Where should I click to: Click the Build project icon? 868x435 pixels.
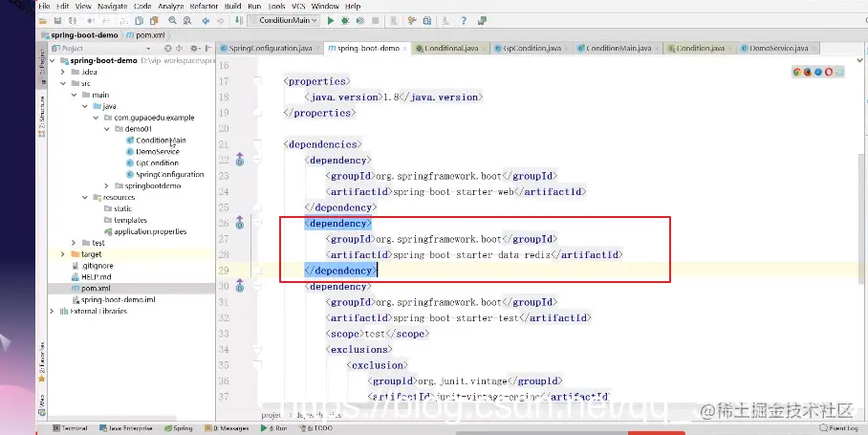click(239, 20)
